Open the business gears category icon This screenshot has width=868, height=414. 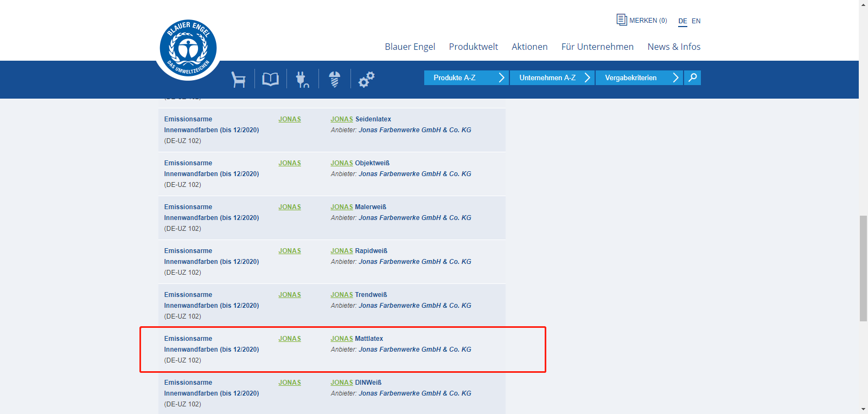coord(367,79)
